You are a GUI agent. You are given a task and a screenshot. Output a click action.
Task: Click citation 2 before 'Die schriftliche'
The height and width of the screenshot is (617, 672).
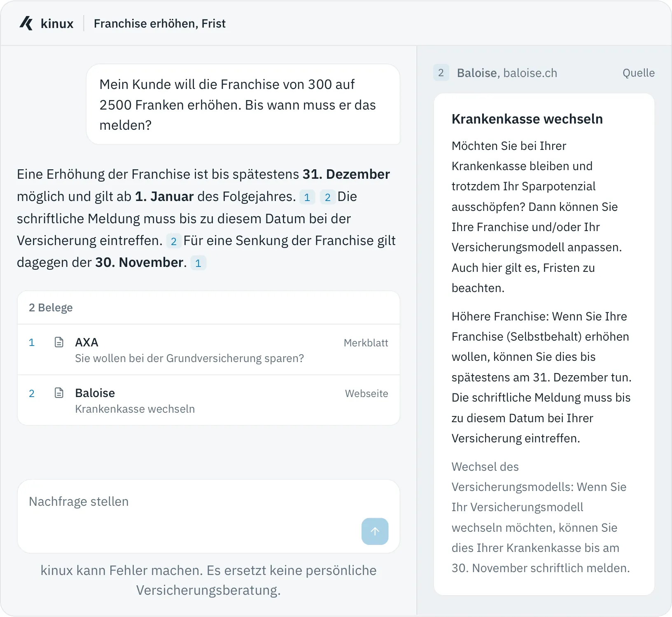[x=328, y=197]
